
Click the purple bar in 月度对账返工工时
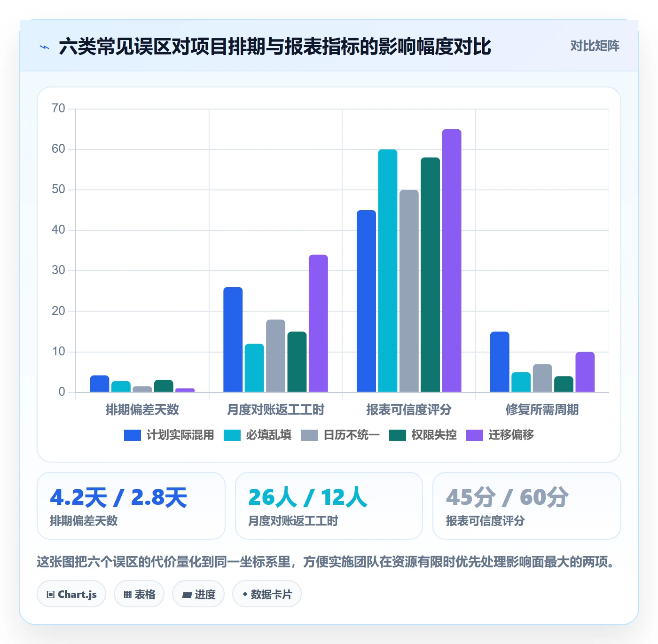(318, 323)
